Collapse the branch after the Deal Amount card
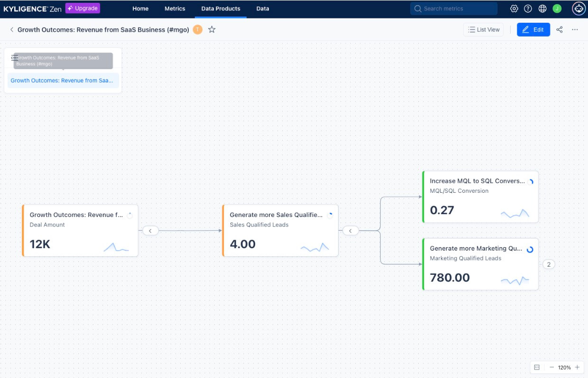This screenshot has height=378, width=588. [151, 231]
